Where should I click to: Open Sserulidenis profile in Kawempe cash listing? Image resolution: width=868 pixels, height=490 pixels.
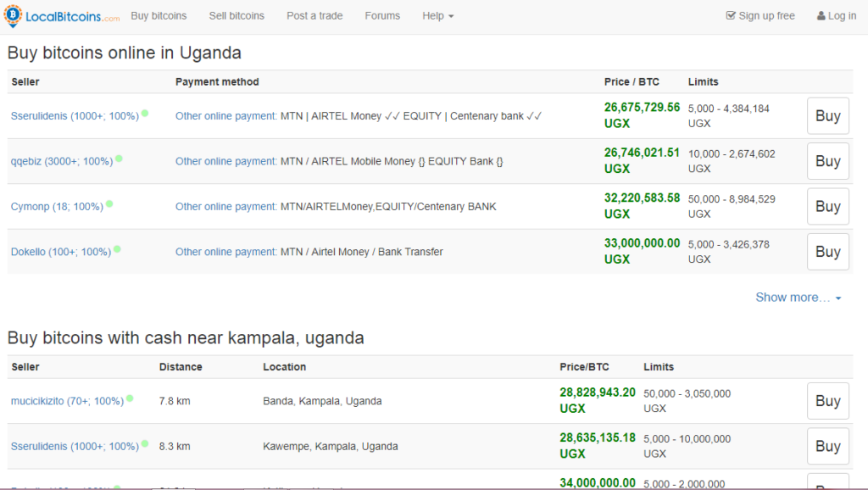click(x=75, y=446)
